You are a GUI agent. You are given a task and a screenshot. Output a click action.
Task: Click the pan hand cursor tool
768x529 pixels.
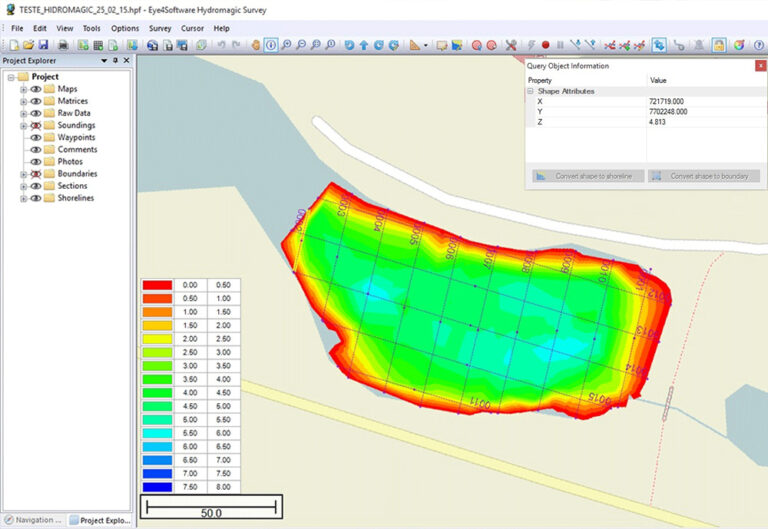tap(256, 45)
